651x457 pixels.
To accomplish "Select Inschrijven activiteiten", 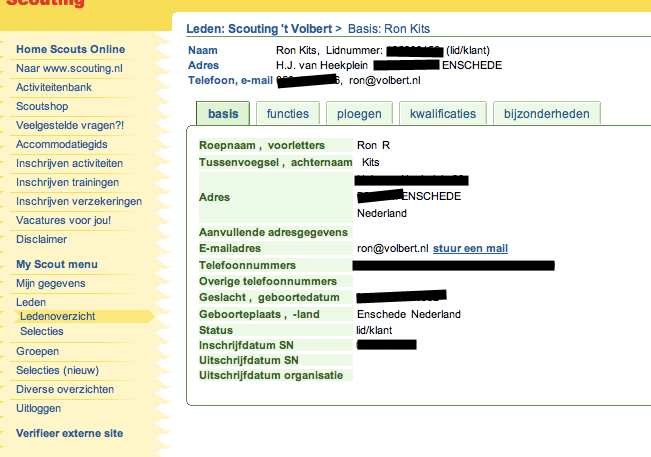I will tap(69, 164).
